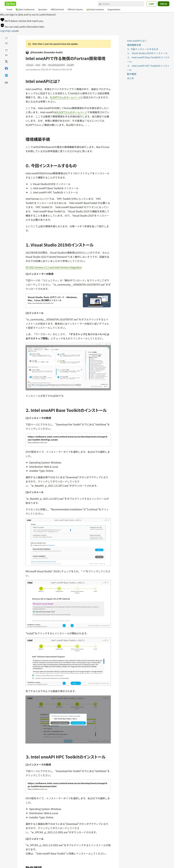Viewport: 174px width, 868px height.
Task: Share via the Hatena bookmark icon
Action: 6,76
